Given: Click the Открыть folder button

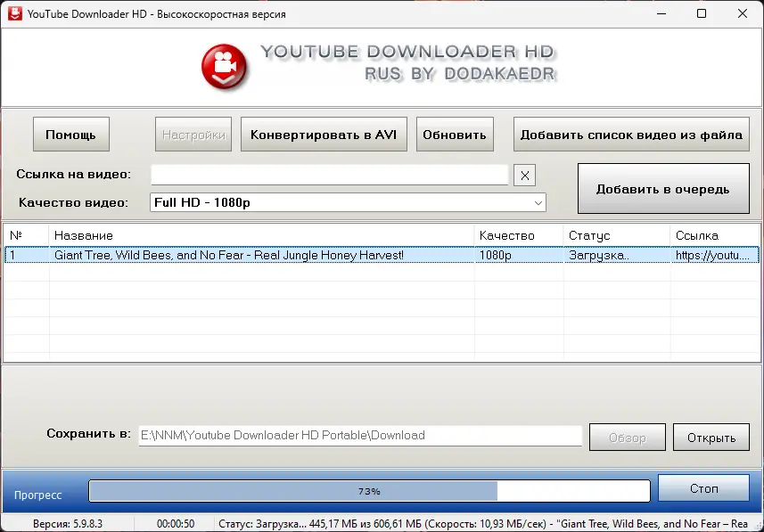Looking at the screenshot, I should pos(711,438).
